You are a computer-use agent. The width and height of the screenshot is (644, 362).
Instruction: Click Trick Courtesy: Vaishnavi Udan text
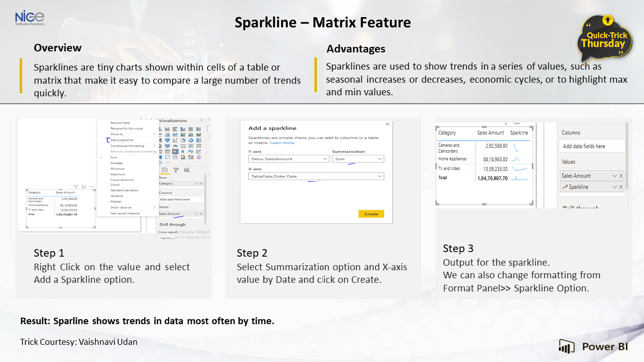coord(79,342)
